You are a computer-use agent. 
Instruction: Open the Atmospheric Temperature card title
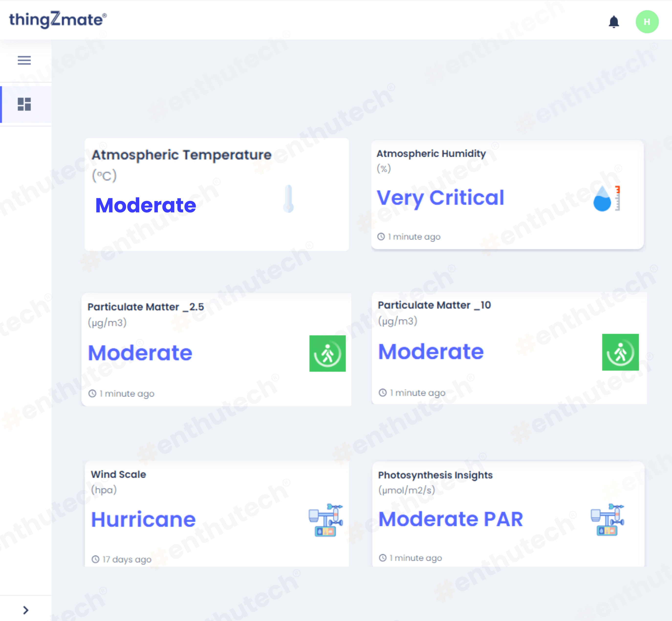[181, 155]
